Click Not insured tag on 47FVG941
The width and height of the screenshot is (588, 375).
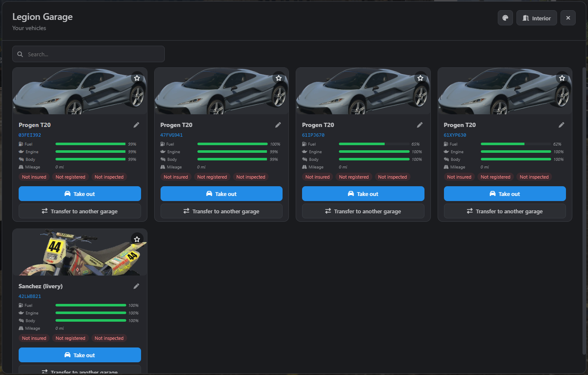[x=176, y=177]
